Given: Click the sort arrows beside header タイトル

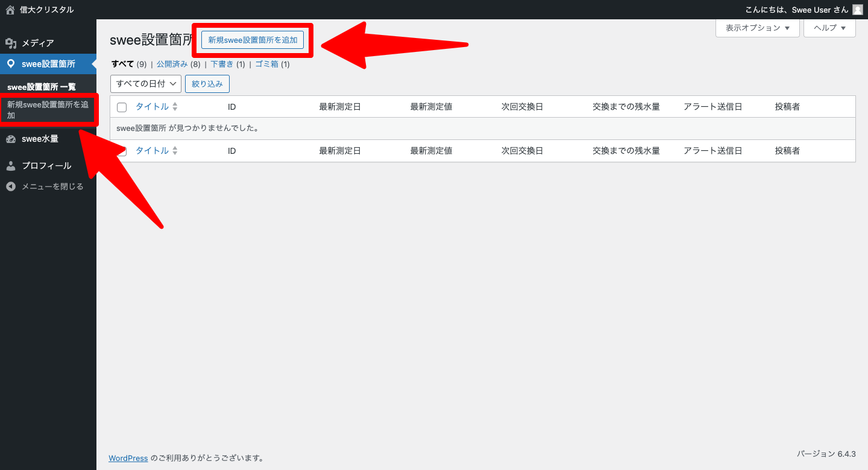Looking at the screenshot, I should (175, 107).
